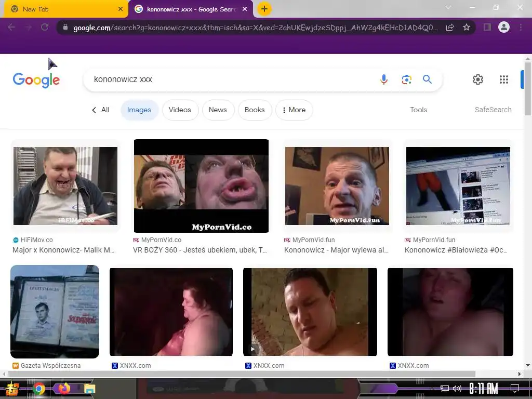532x399 pixels.
Task: Click the browser forward arrow
Action: point(28,27)
